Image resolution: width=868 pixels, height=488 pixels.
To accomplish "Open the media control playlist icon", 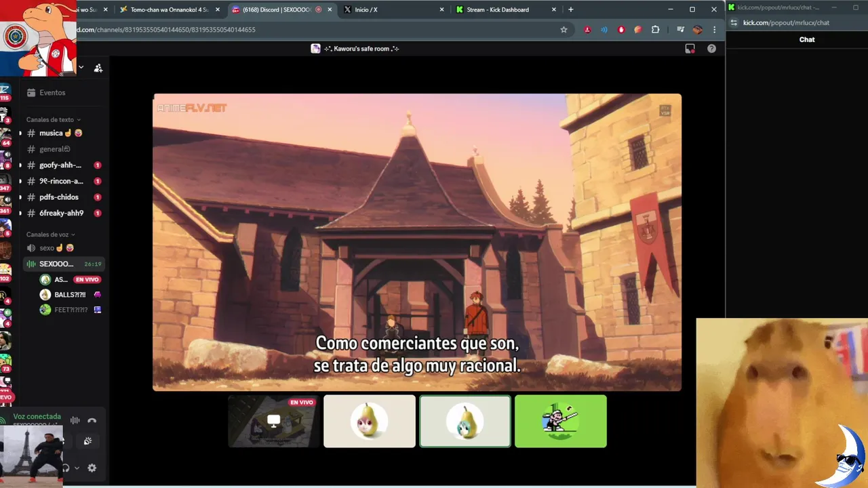I will (x=680, y=30).
